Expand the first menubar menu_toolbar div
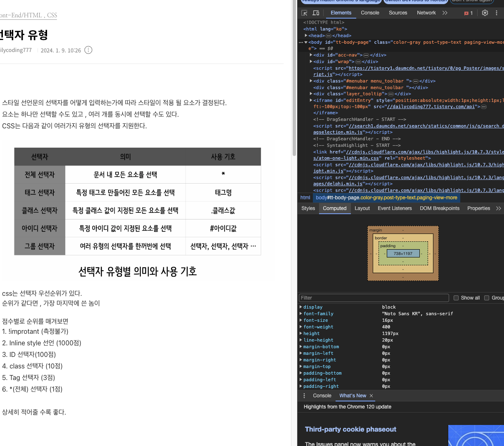Screen dimensions: 504x446 (311, 81)
